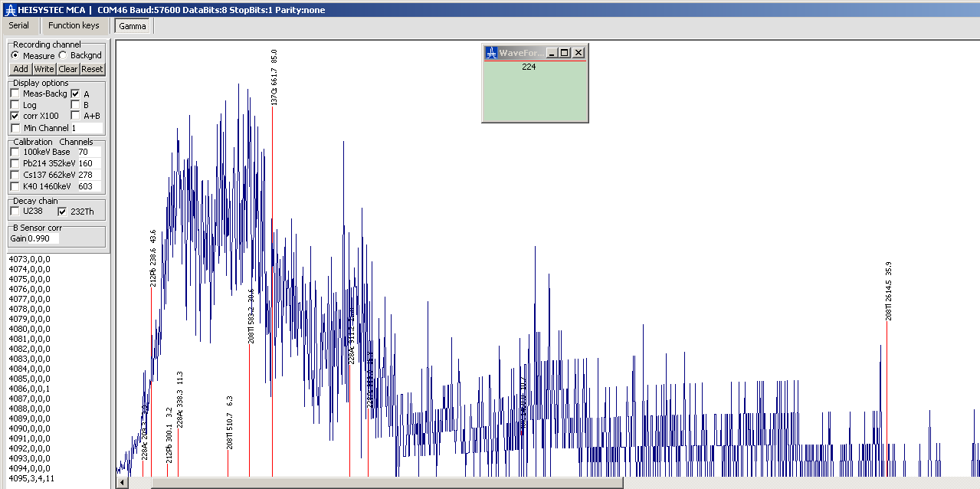This screenshot has width=980, height=489.
Task: Maximize the WaveForm window
Action: (565, 53)
